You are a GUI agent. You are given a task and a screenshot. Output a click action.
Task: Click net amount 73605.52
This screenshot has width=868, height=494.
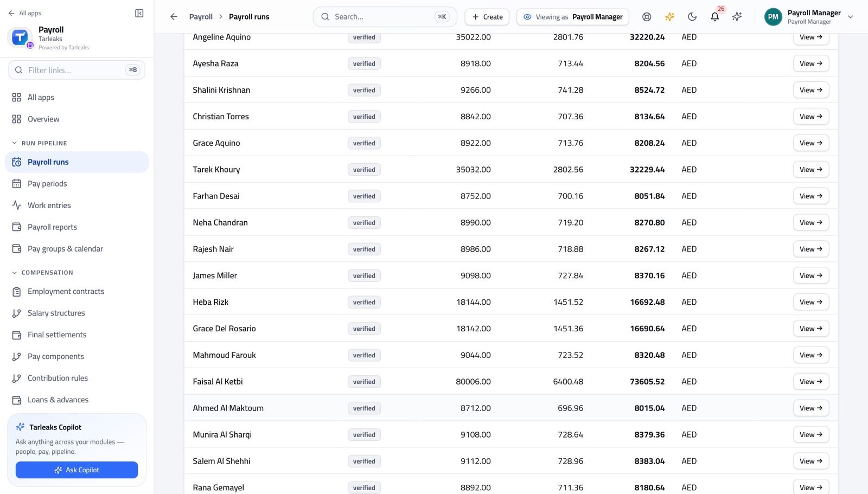coord(647,382)
